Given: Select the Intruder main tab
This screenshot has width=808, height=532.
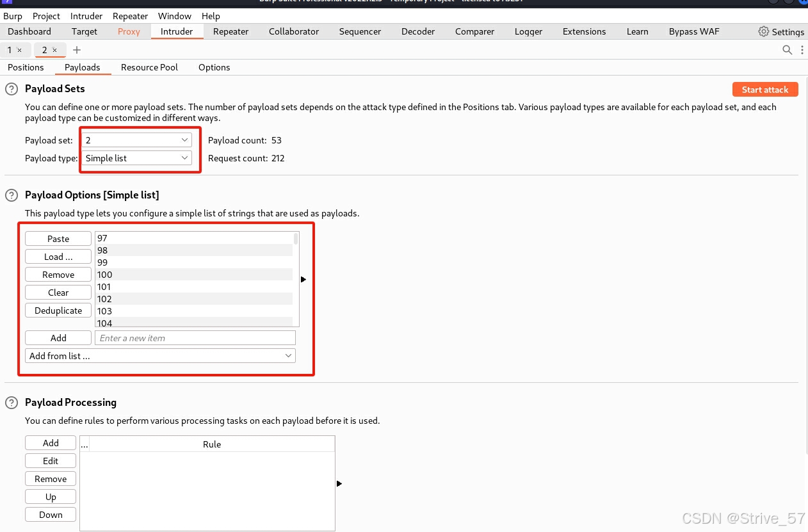Looking at the screenshot, I should pos(177,31).
